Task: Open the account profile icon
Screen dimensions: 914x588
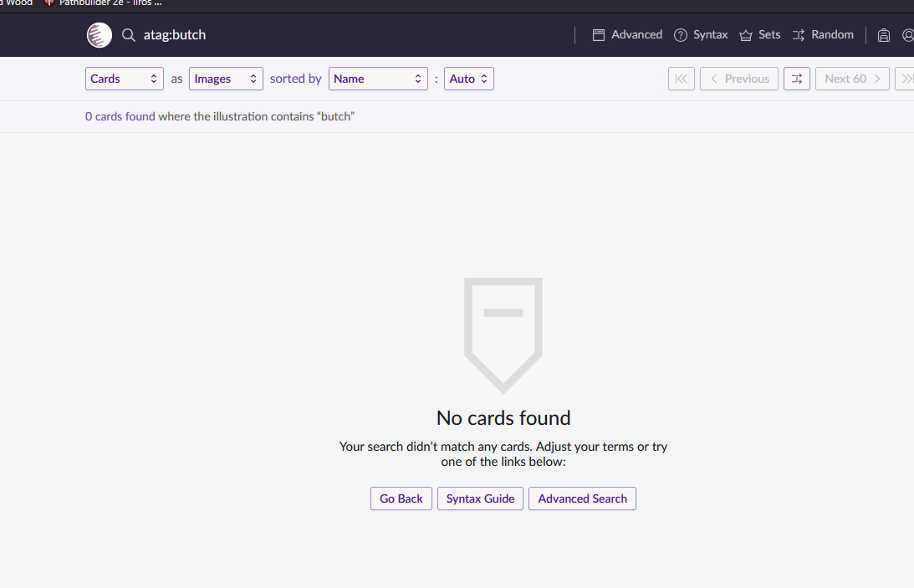Action: (x=908, y=35)
